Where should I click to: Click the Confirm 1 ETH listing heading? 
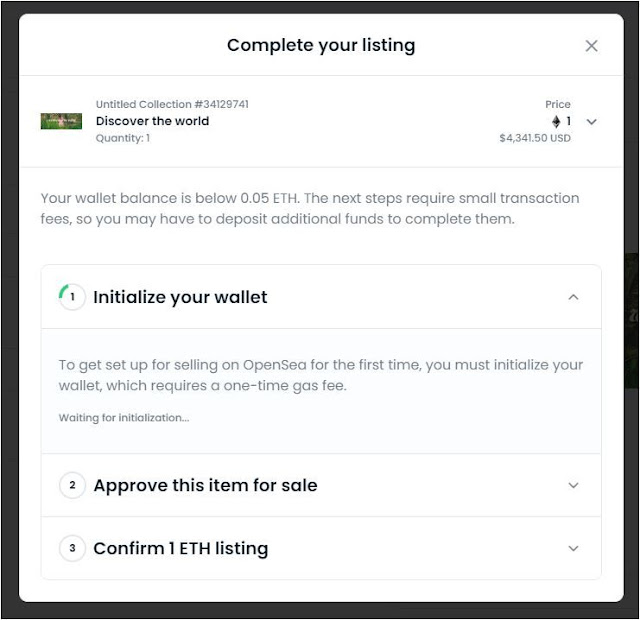coord(181,548)
